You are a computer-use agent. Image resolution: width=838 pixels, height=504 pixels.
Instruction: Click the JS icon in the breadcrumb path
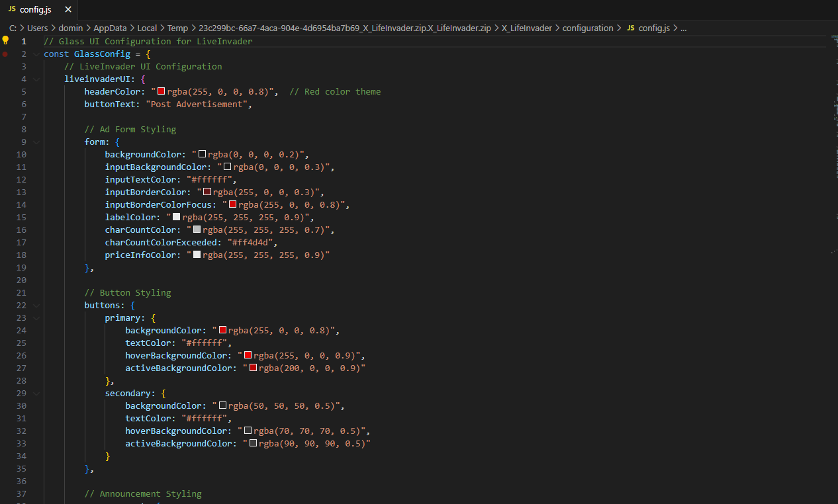click(630, 28)
